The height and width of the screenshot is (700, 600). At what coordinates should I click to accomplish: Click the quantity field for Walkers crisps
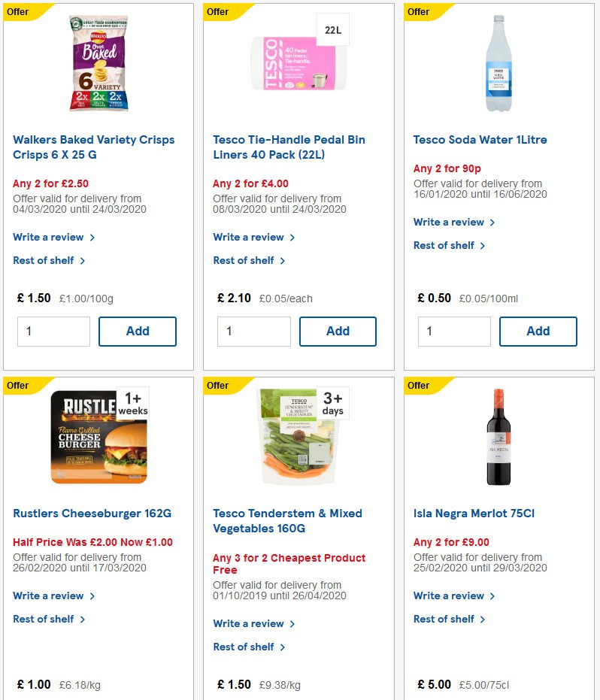[x=53, y=331]
